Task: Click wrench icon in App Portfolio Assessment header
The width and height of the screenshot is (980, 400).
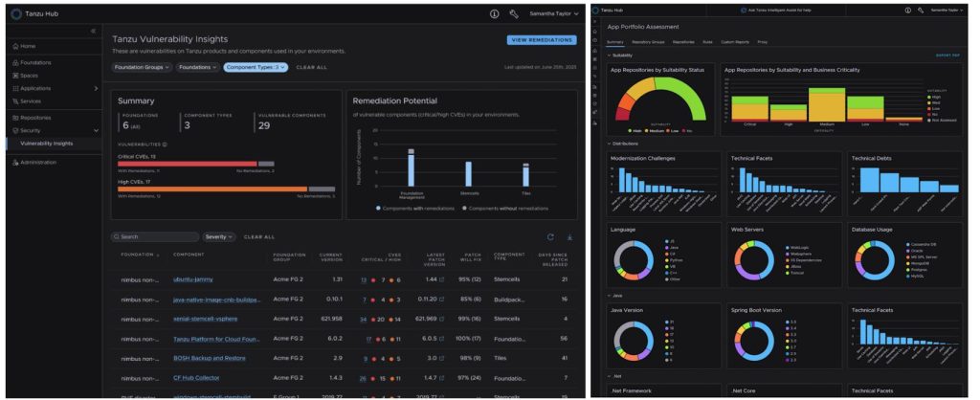Action: click(x=921, y=10)
